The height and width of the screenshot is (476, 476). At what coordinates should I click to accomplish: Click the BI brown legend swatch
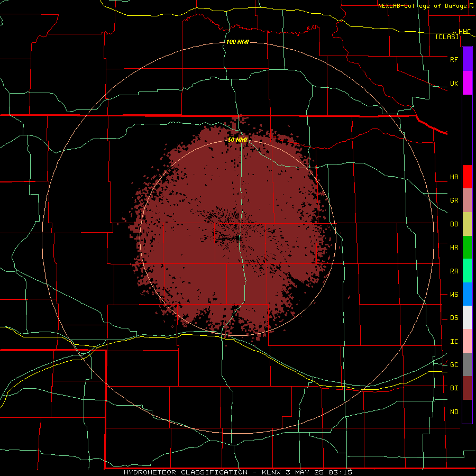coord(467,388)
